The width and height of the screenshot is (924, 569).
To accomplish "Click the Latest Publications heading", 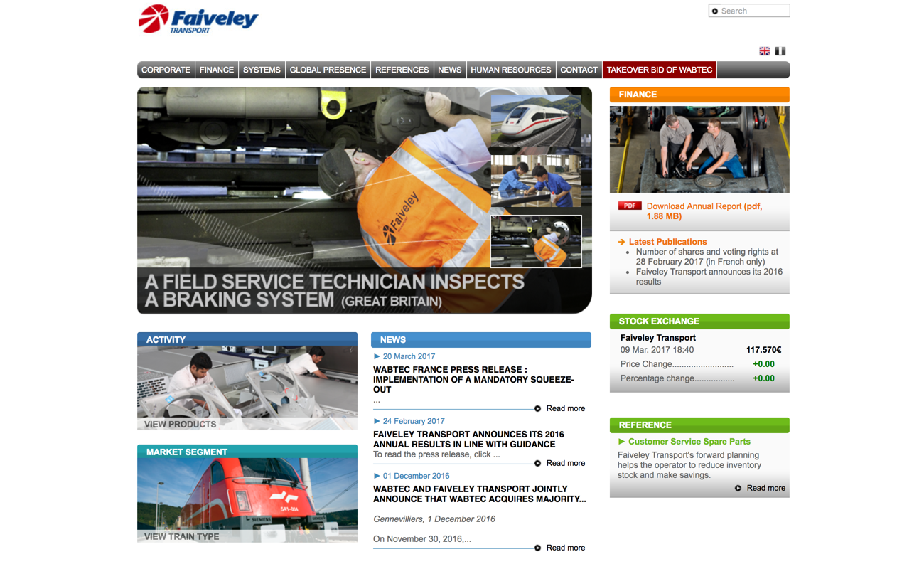I will (668, 242).
